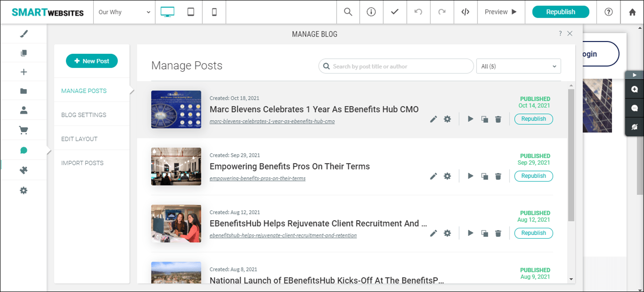Republish the EBenefitsHub Helps Rejuvenate post

point(534,233)
